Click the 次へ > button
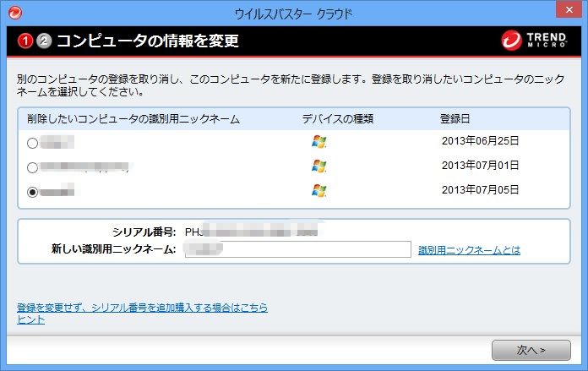 (x=531, y=350)
